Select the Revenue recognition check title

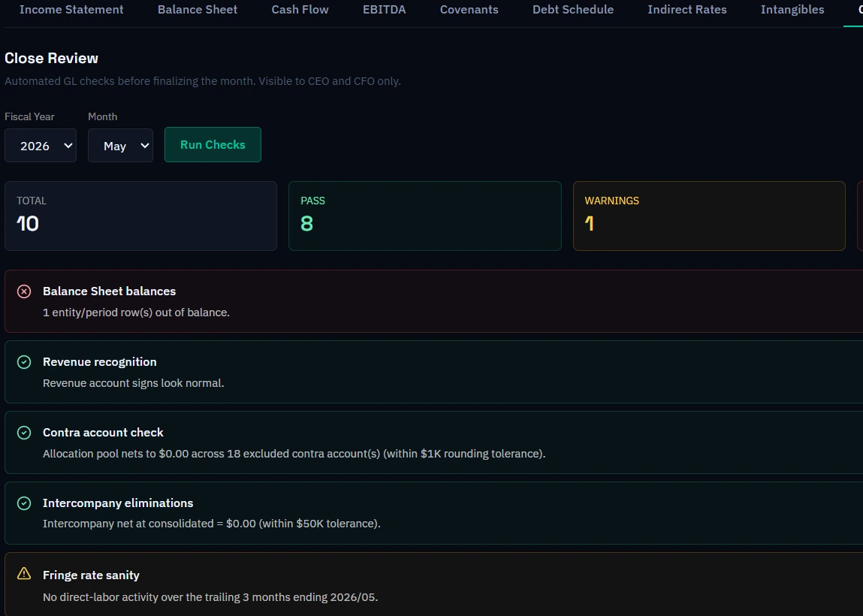(x=100, y=361)
